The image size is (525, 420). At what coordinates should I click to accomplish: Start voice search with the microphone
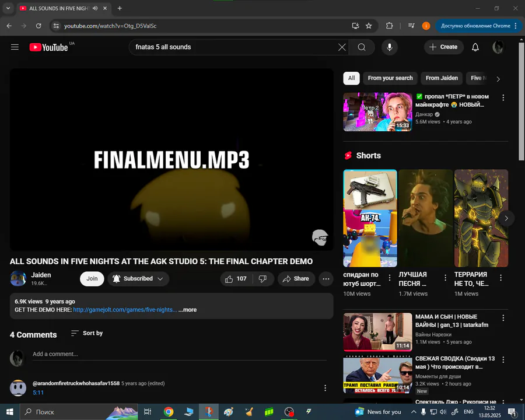coord(390,47)
